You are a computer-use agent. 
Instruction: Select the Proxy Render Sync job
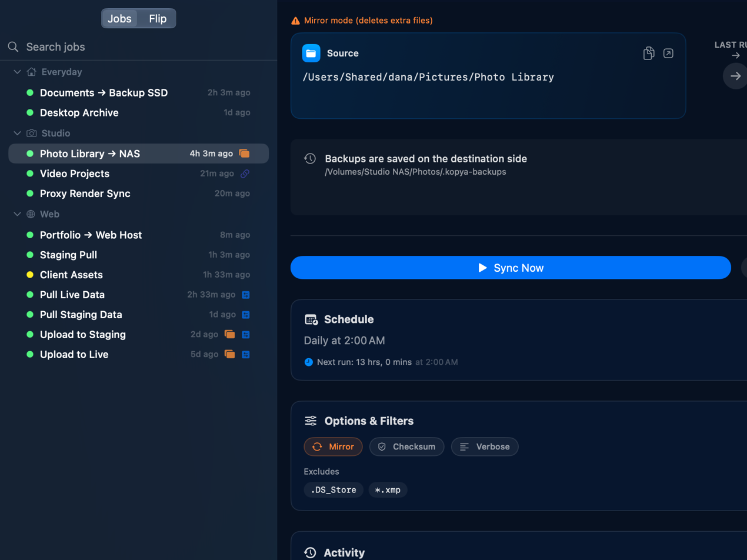[x=139, y=194]
